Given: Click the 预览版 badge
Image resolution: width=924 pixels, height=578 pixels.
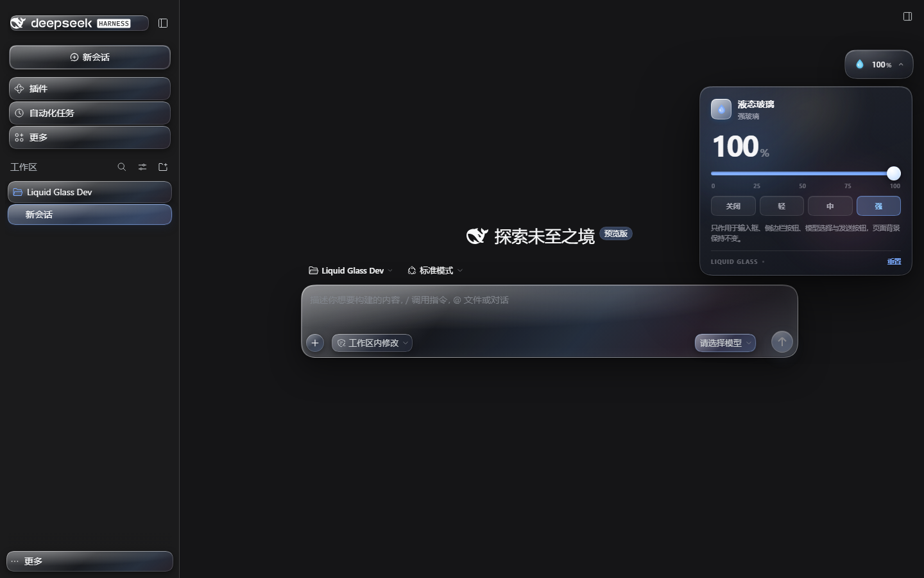Looking at the screenshot, I should click(x=616, y=234).
